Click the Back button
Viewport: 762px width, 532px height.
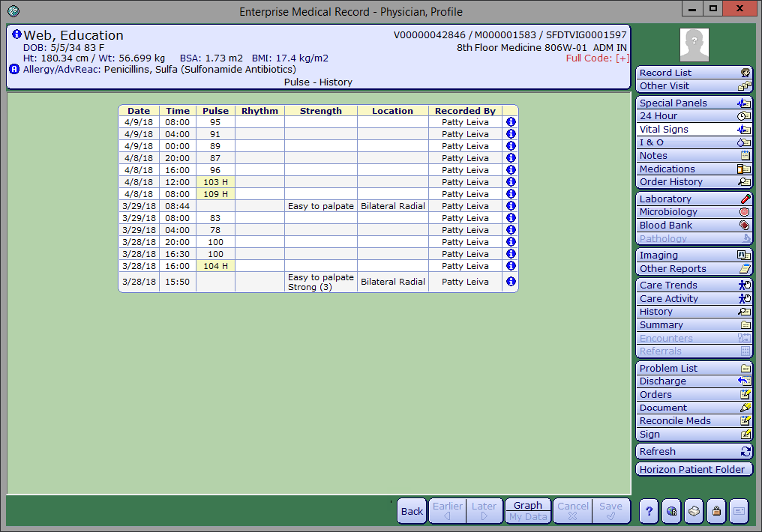(411, 511)
